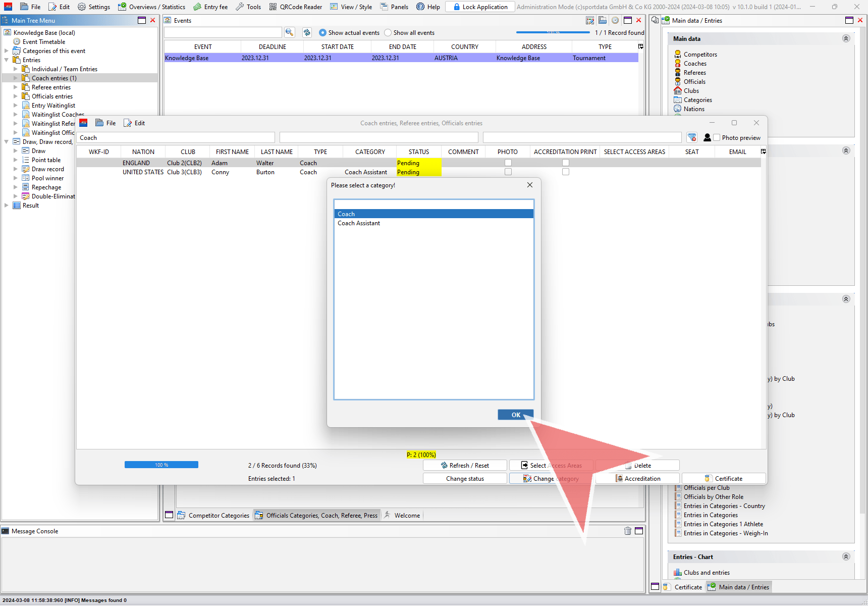Expand the Referee entries tree node
Image resolution: width=868 pixels, height=606 pixels.
pyautogui.click(x=16, y=87)
